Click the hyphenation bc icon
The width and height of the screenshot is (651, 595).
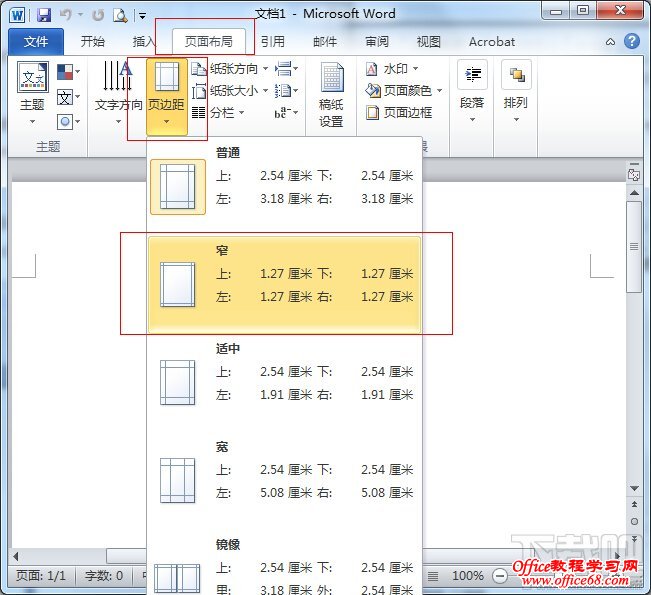286,113
